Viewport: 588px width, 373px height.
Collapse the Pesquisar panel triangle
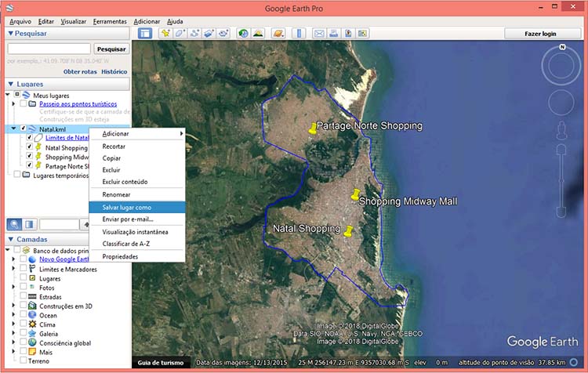tap(10, 34)
